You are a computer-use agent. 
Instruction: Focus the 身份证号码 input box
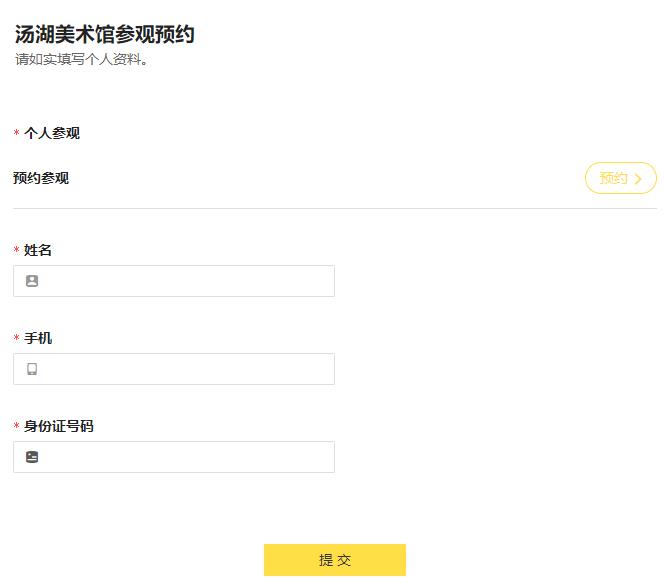point(174,457)
